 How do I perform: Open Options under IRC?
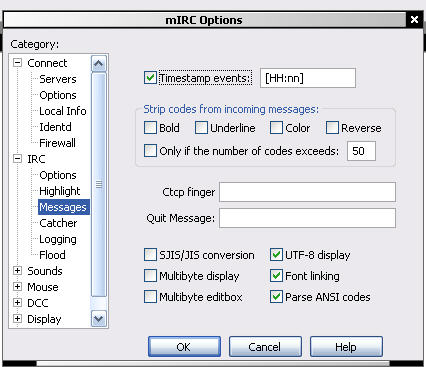coord(58,175)
